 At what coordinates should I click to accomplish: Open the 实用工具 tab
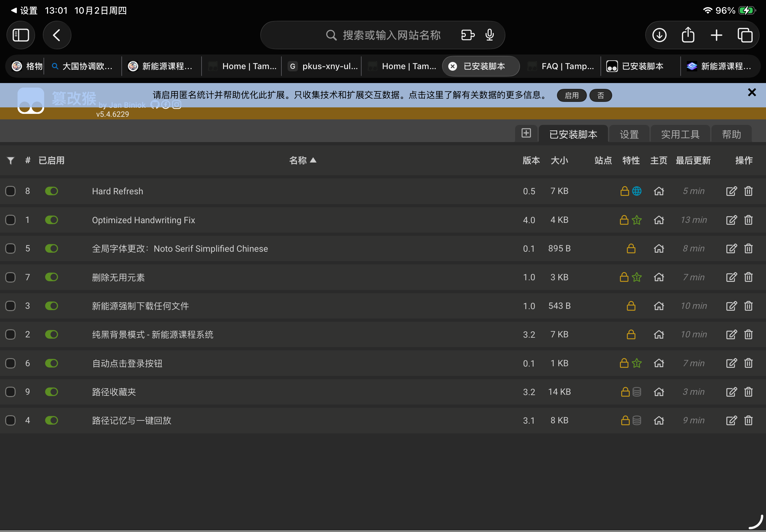coord(680,134)
